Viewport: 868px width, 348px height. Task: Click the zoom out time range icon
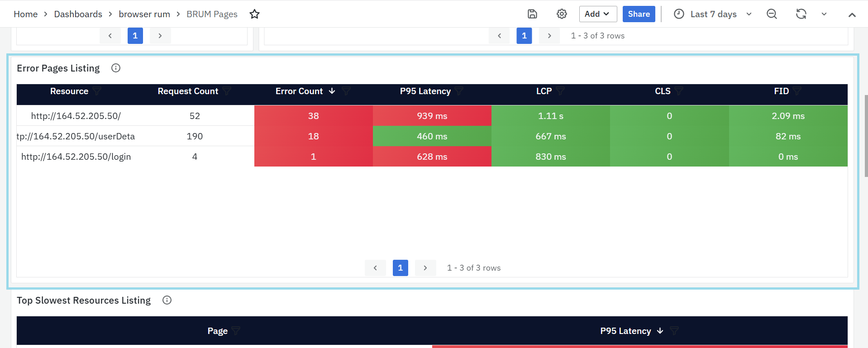[x=772, y=14]
